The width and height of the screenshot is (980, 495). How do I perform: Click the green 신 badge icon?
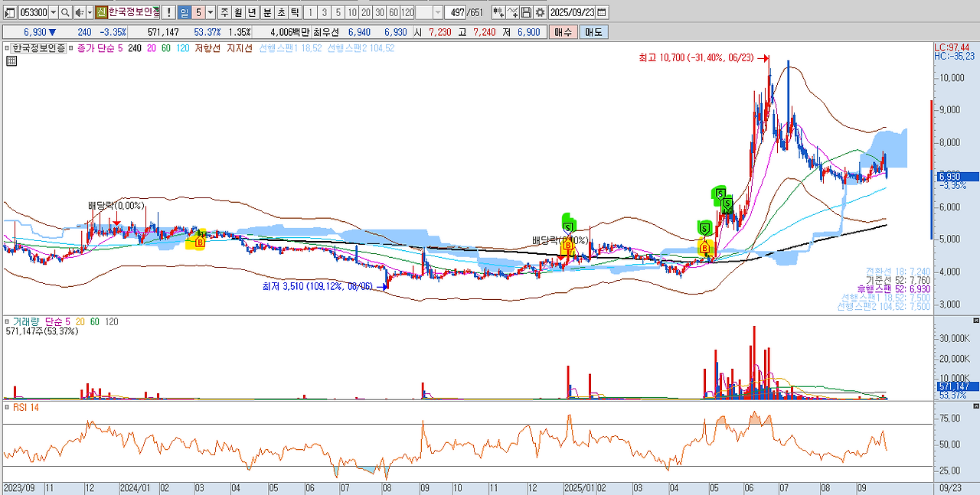tap(102, 12)
